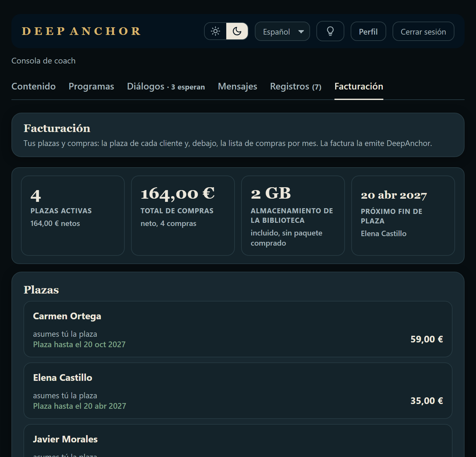The height and width of the screenshot is (457, 476).
Task: Click Cerrar sesión to log out
Action: [x=423, y=31]
